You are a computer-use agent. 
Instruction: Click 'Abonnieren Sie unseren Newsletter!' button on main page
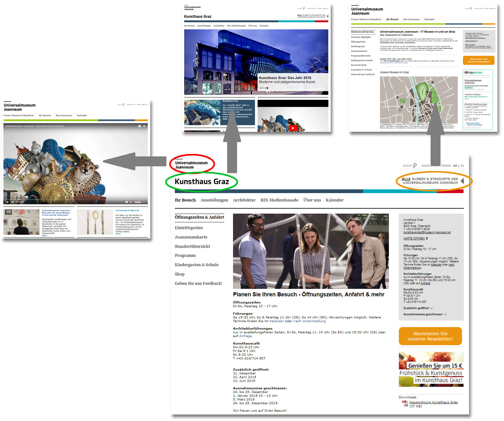click(x=430, y=336)
